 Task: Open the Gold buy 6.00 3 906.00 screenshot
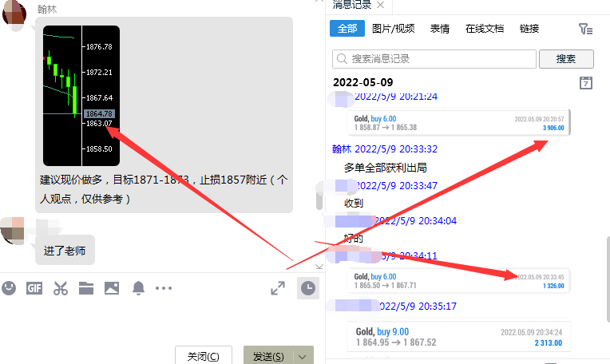point(458,122)
